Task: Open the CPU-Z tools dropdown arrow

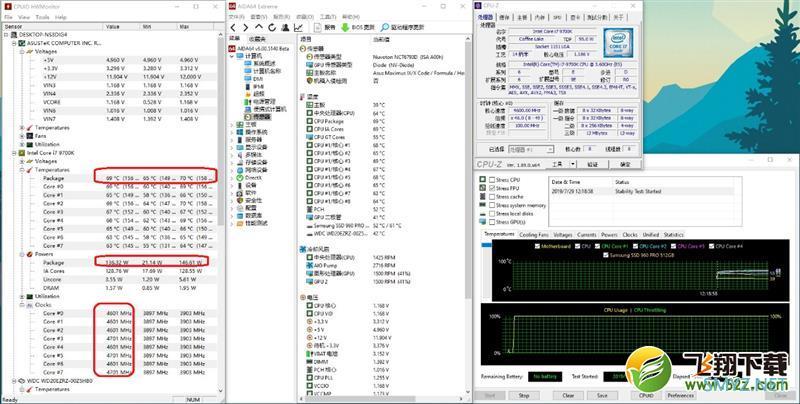Action: click(572, 165)
